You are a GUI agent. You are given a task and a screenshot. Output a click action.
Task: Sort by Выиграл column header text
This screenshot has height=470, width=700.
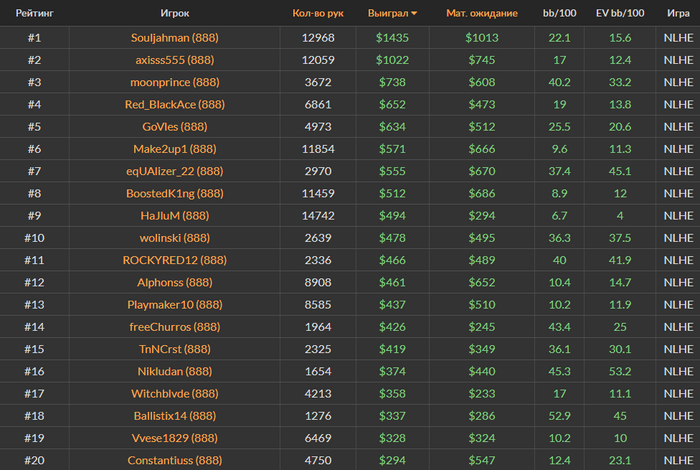tap(392, 13)
